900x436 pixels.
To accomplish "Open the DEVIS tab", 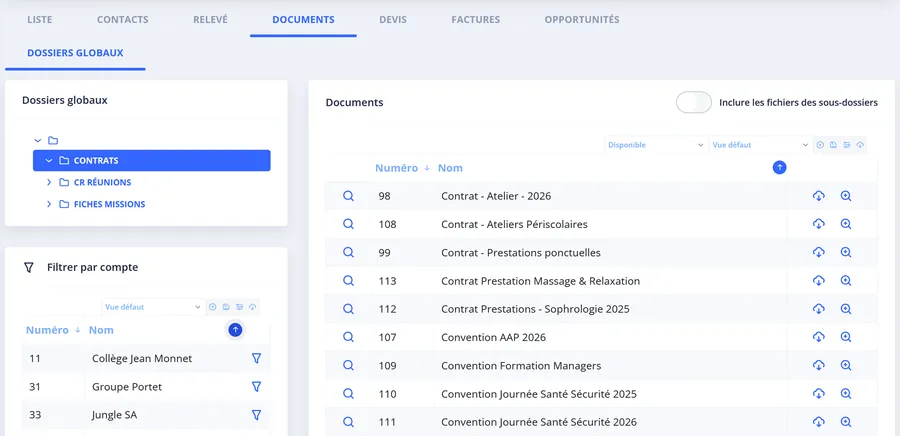I will tap(393, 20).
